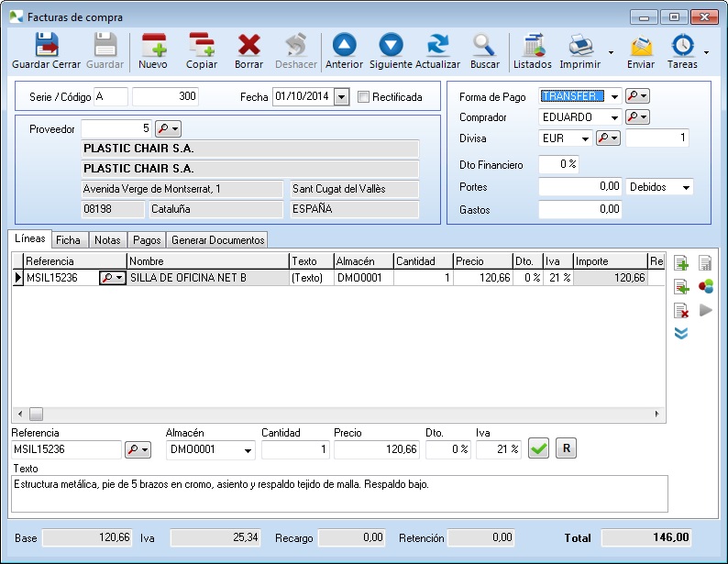
Task: Open the Fecha date dropdown
Action: pyautogui.click(x=342, y=96)
